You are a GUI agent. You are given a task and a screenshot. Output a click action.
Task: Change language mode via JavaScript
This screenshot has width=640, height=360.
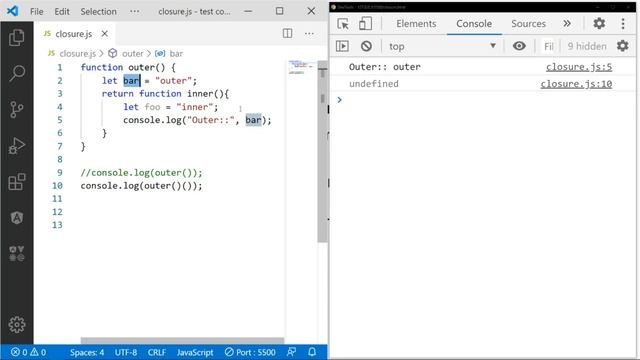click(x=195, y=352)
